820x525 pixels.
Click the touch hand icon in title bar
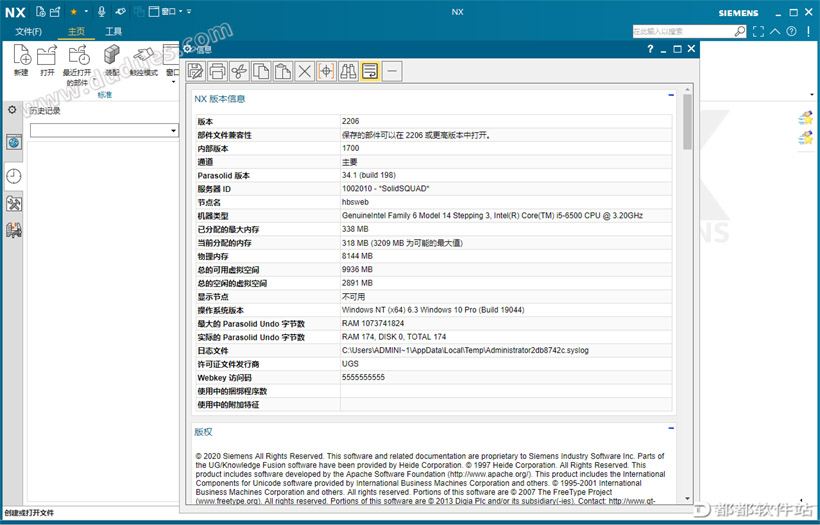point(120,11)
